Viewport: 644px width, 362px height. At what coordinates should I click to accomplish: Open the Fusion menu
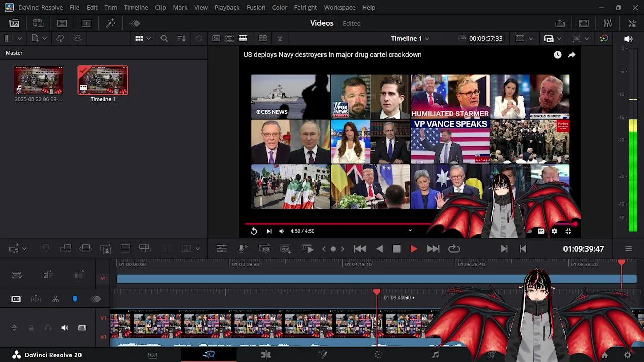point(256,7)
